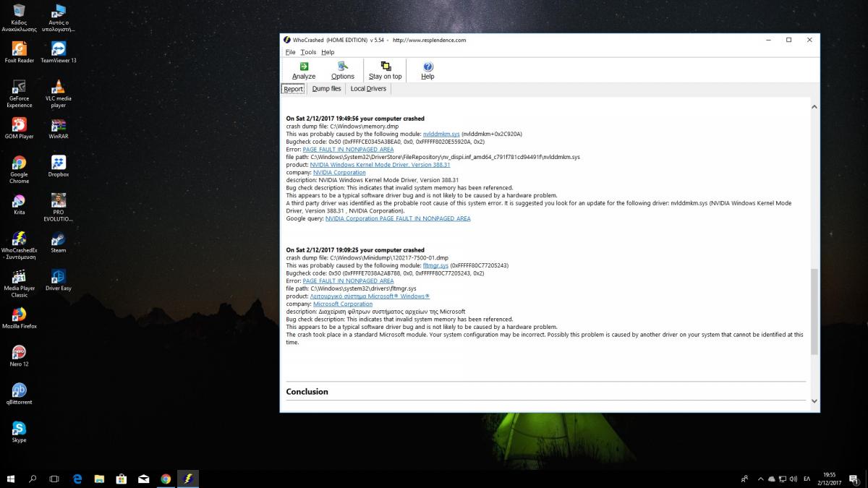The width and height of the screenshot is (868, 488).
Task: Open the Mail app from the taskbar
Action: pyautogui.click(x=144, y=479)
